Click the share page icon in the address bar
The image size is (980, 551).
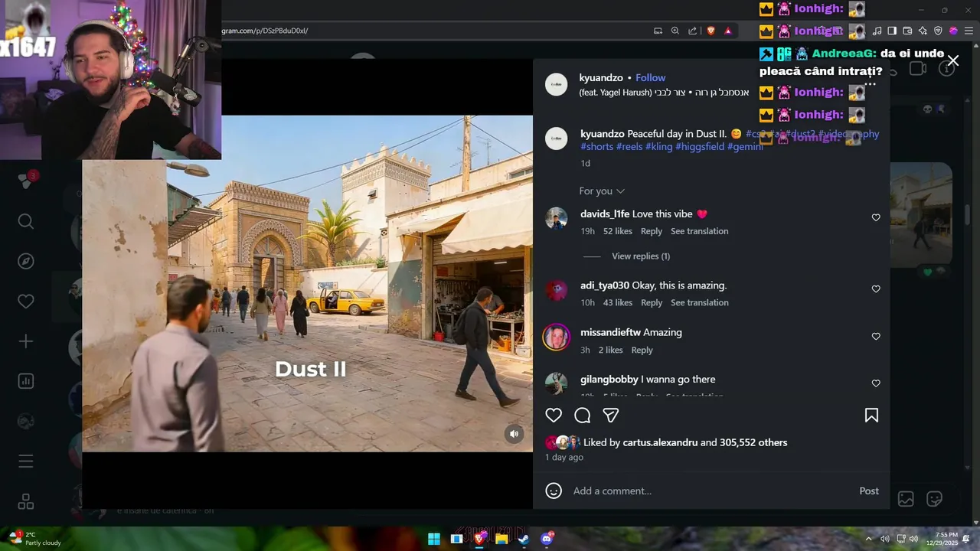(693, 31)
